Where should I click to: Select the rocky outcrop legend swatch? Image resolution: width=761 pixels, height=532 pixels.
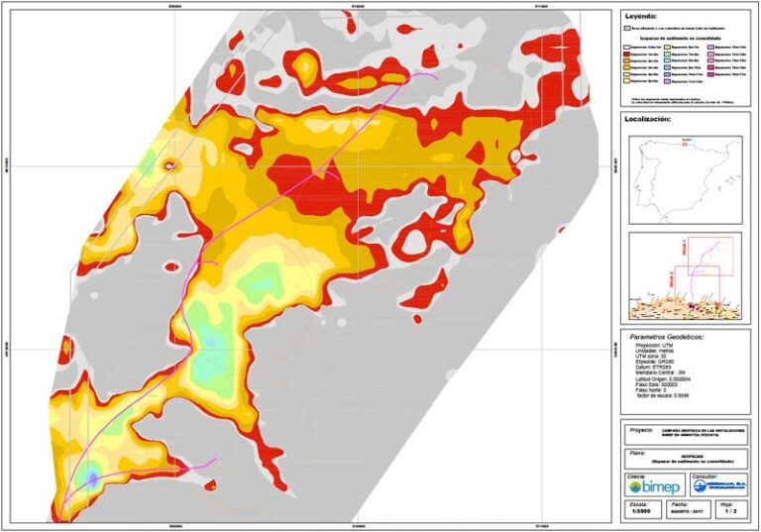tap(627, 29)
